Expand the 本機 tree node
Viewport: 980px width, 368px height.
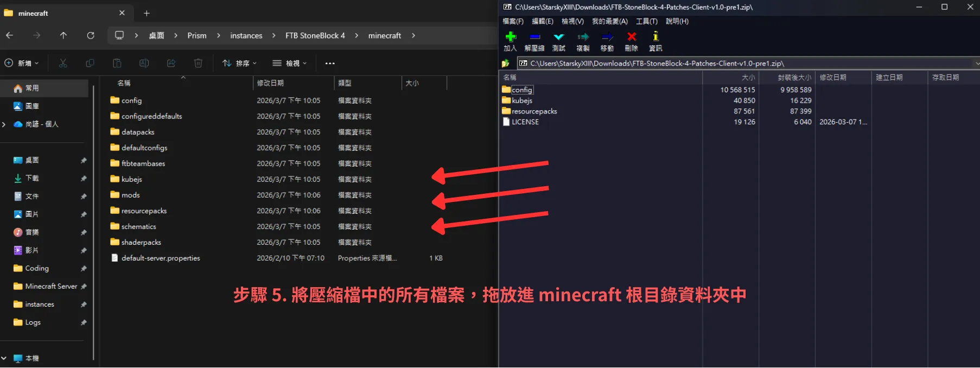click(x=4, y=358)
